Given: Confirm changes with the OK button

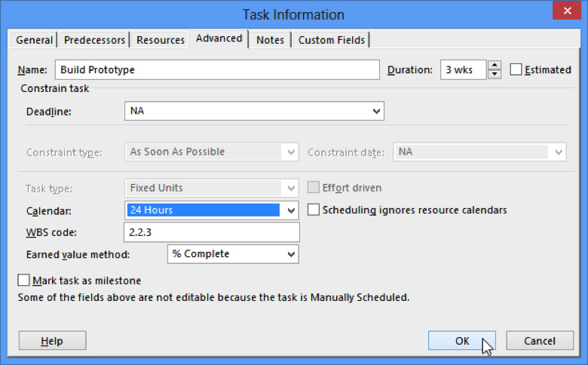Looking at the screenshot, I should pos(461,341).
